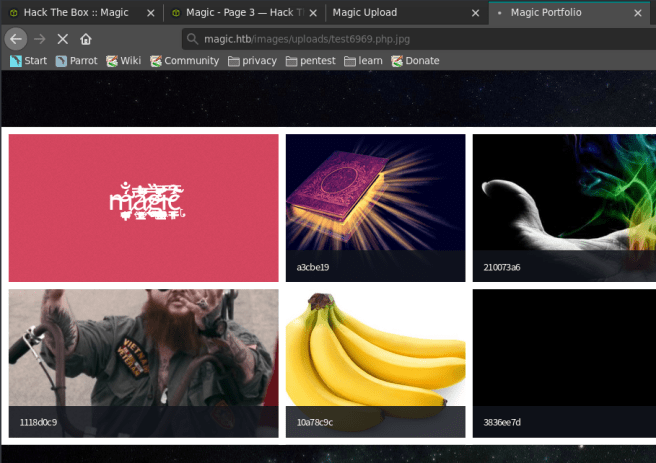
Task: Expand the pentest bookmarks folder
Action: coord(310,61)
